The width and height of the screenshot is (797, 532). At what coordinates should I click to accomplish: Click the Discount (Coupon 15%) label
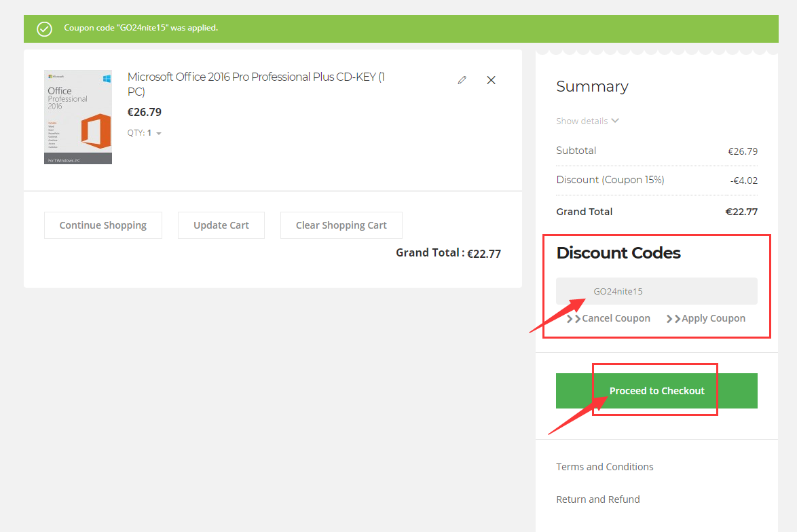(610, 180)
